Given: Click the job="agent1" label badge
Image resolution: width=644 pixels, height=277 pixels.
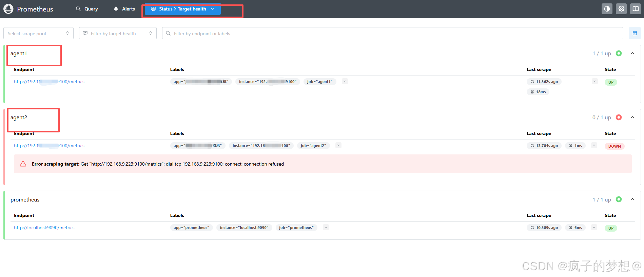Looking at the screenshot, I should click(x=319, y=82).
